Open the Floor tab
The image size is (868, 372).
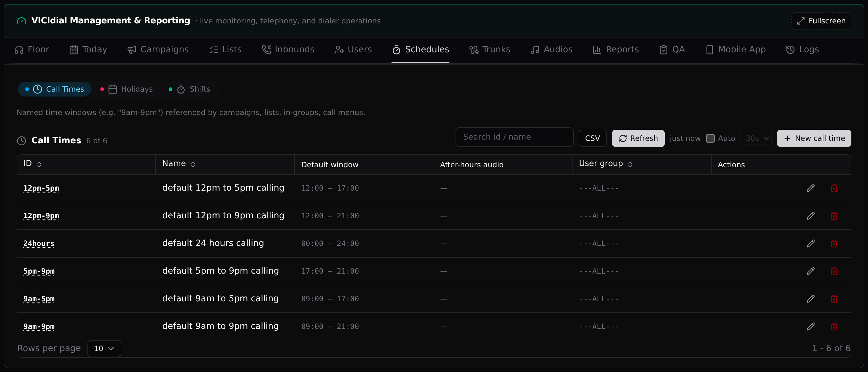pos(32,49)
